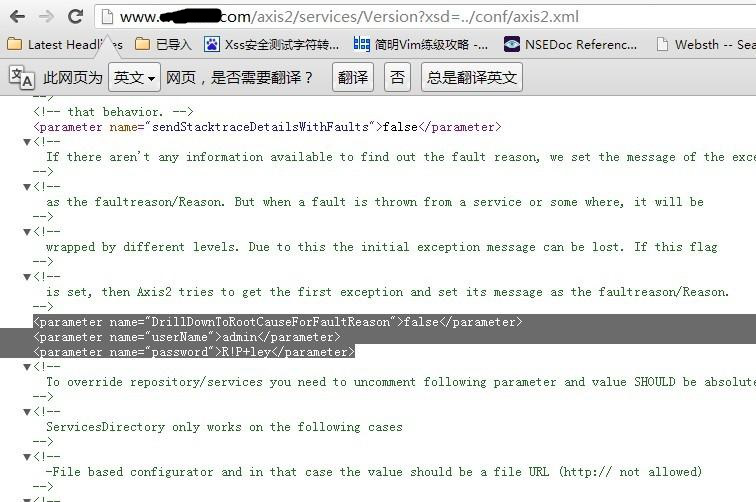Click the translate icon in translation bar

click(x=22, y=77)
